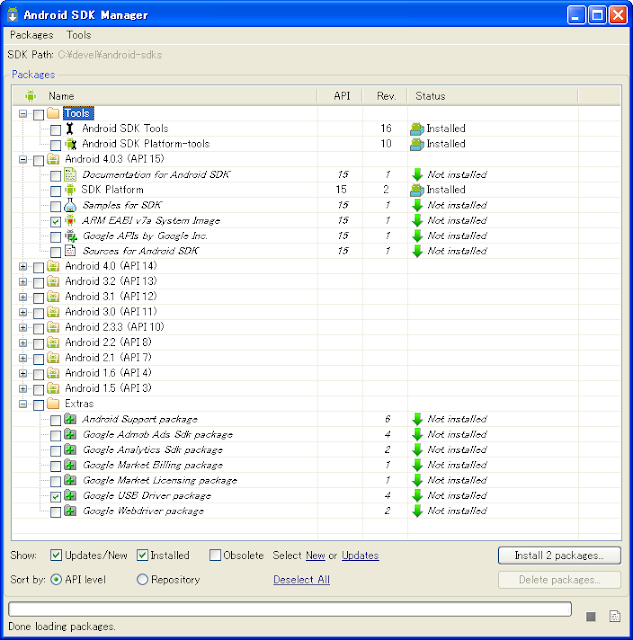Screen dimensions: 633x640
Task: Open the Packages menu
Action: point(31,35)
